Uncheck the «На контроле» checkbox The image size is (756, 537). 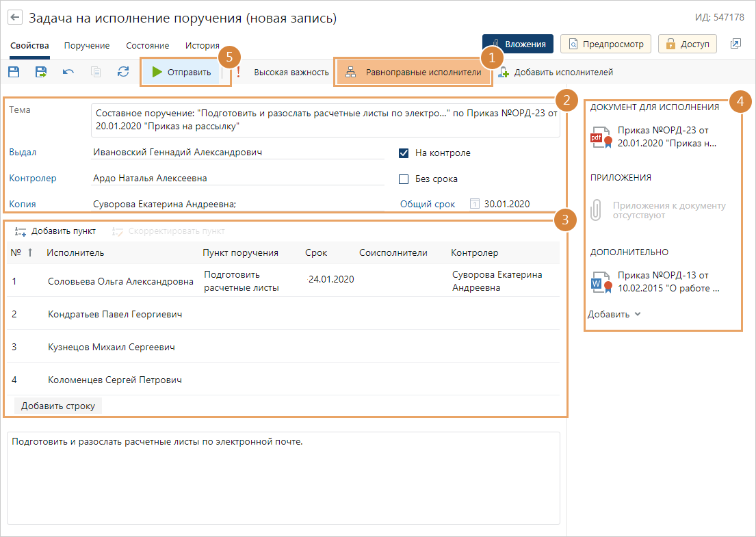pyautogui.click(x=404, y=153)
